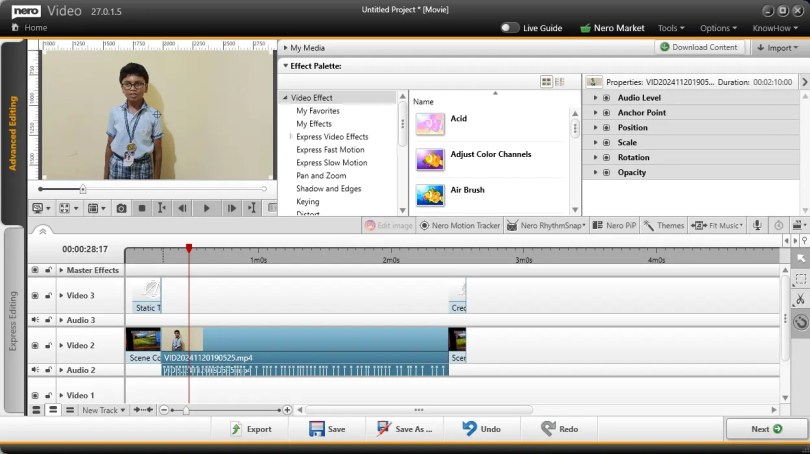810x454 pixels.
Task: Open the Nero PiP tool
Action: tap(614, 226)
